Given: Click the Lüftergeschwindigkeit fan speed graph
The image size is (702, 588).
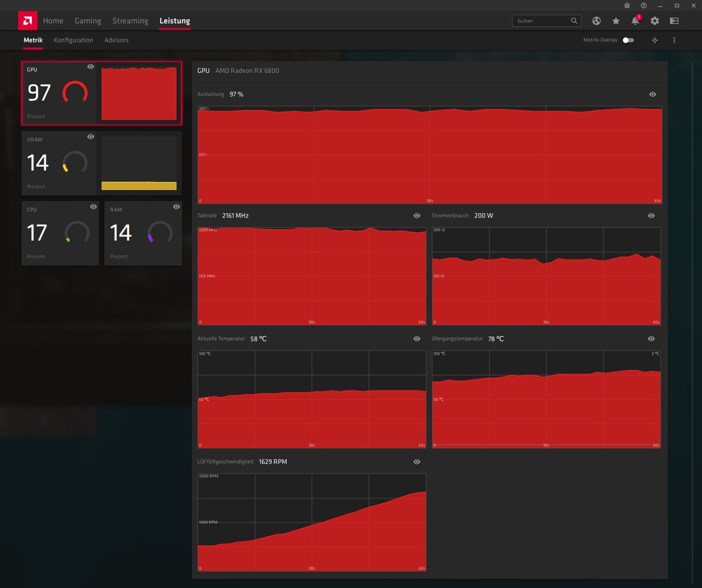Looking at the screenshot, I should (x=312, y=522).
